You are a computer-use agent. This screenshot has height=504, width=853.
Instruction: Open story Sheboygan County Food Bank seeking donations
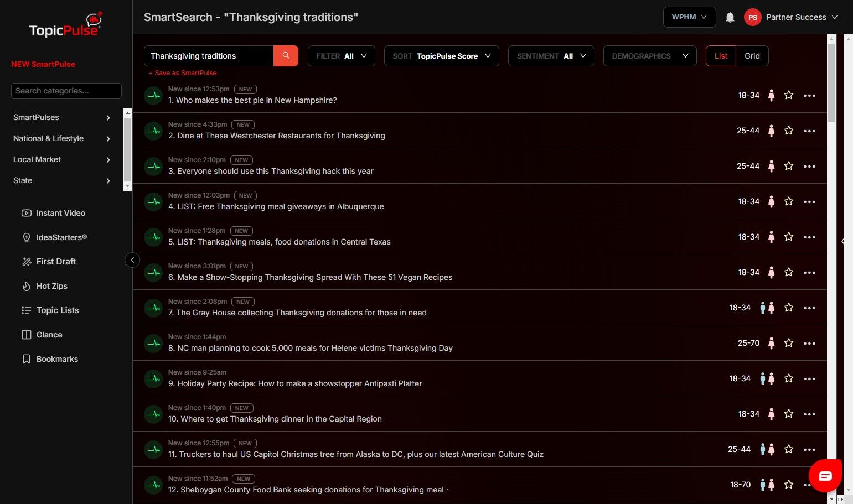[x=308, y=490]
